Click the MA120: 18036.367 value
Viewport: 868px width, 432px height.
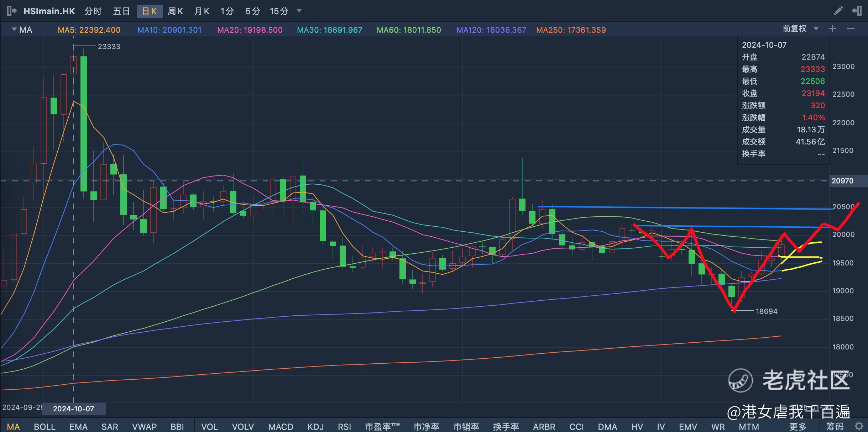coord(491,30)
